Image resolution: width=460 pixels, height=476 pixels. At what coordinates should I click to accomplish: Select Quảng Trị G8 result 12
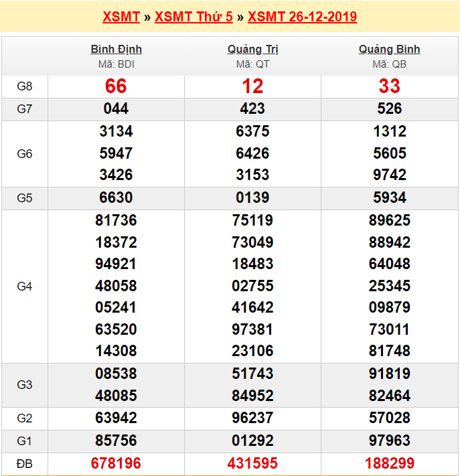click(252, 86)
